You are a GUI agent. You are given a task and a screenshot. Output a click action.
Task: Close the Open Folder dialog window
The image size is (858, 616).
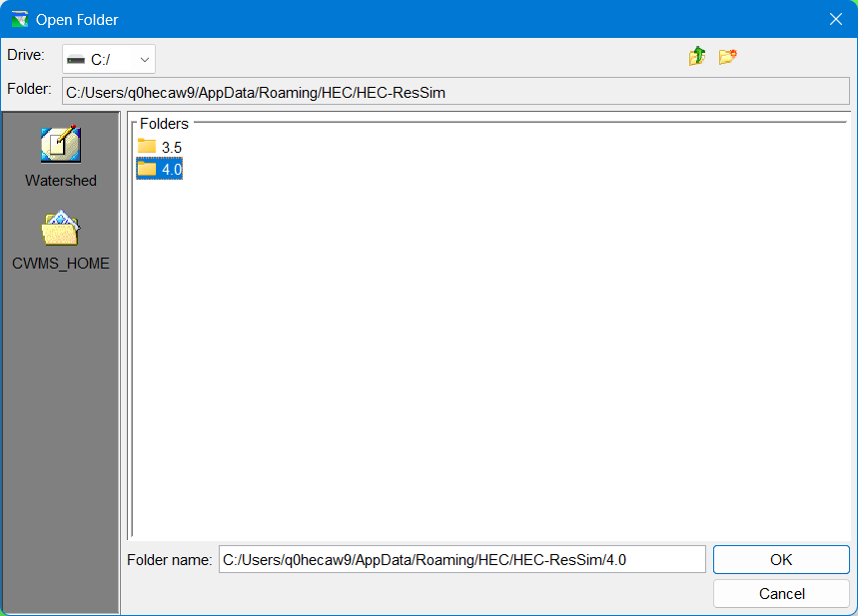[x=835, y=19]
